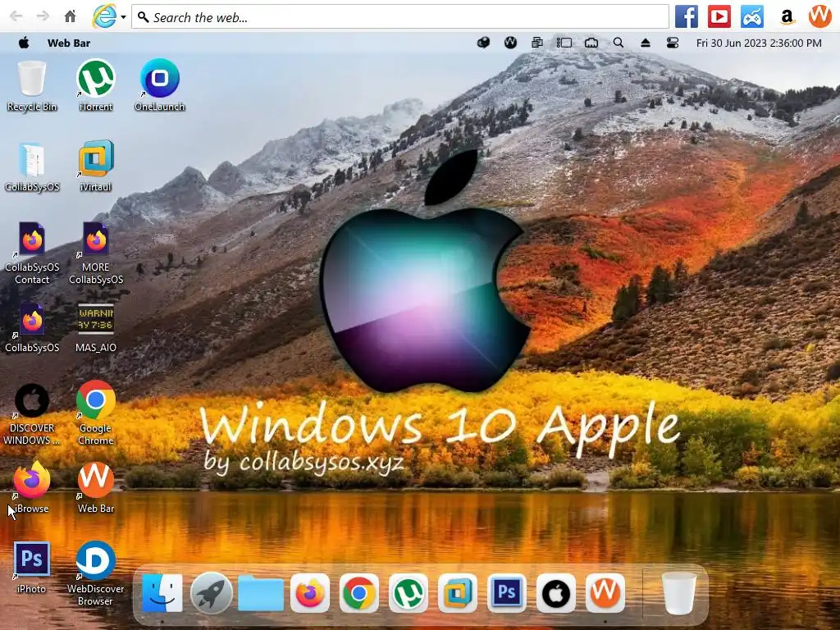Click the black Apple icon in dock
Viewport: 840px width, 630px height.
[x=556, y=593]
